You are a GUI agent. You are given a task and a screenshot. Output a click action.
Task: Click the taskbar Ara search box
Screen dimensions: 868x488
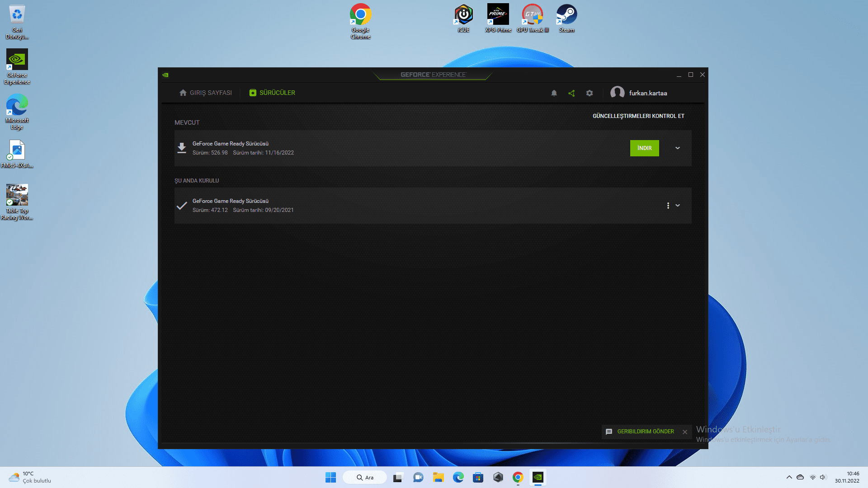point(365,477)
